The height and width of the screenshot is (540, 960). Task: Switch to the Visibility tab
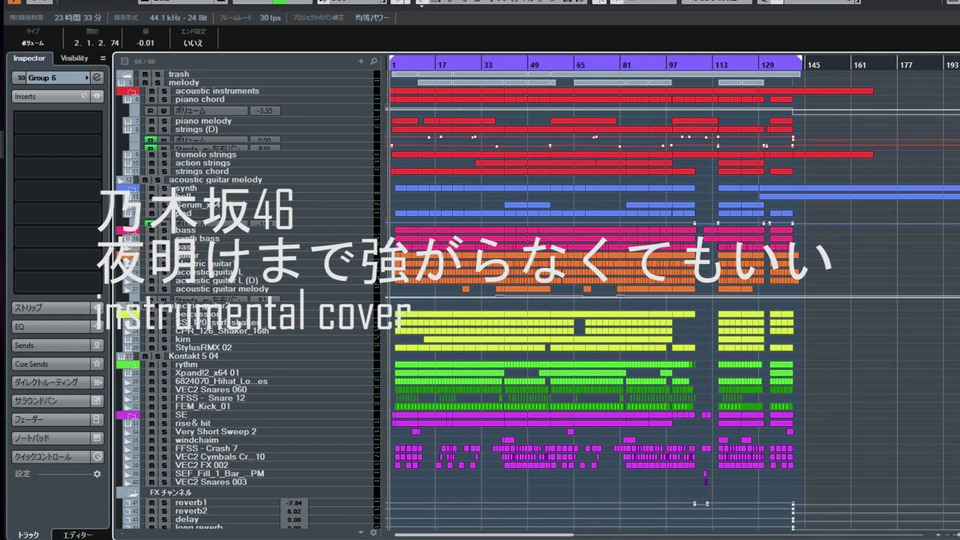pyautogui.click(x=74, y=58)
